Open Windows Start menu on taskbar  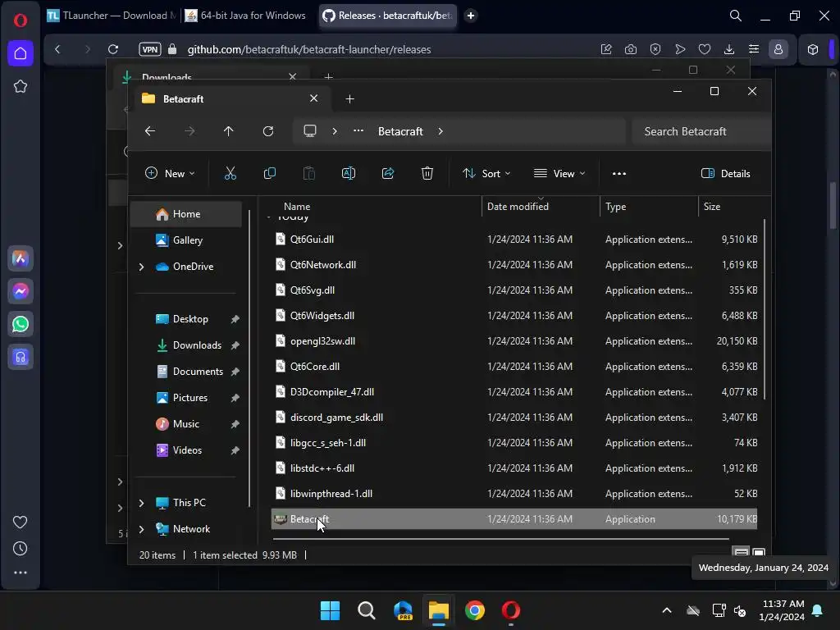330,610
